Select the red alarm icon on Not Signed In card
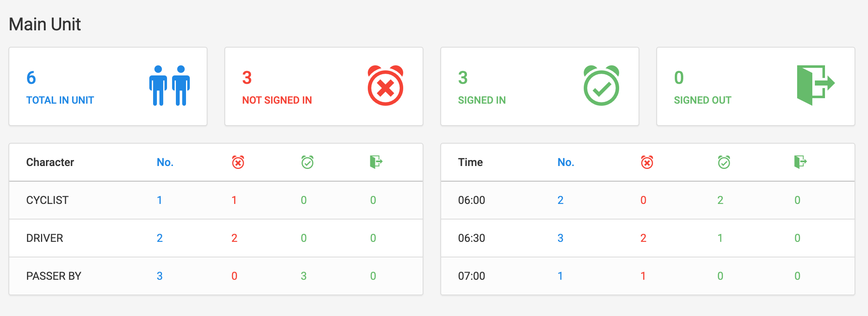Viewport: 868px width, 316px height. 385,86
